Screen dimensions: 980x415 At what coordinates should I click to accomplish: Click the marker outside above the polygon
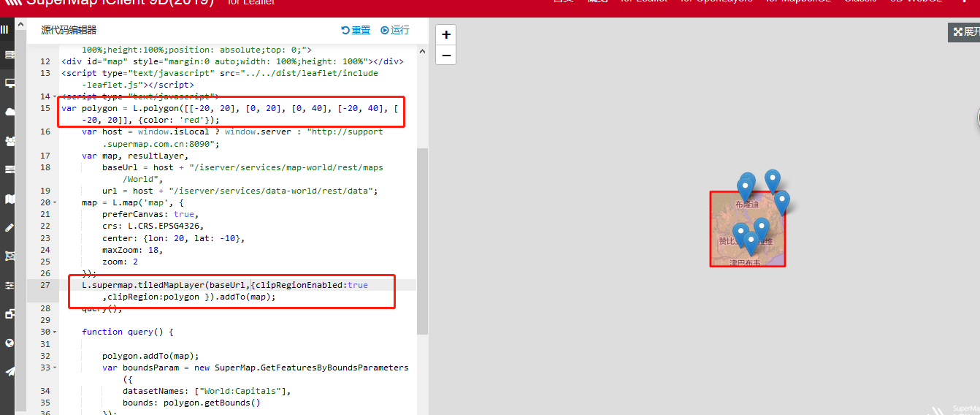coord(773,181)
